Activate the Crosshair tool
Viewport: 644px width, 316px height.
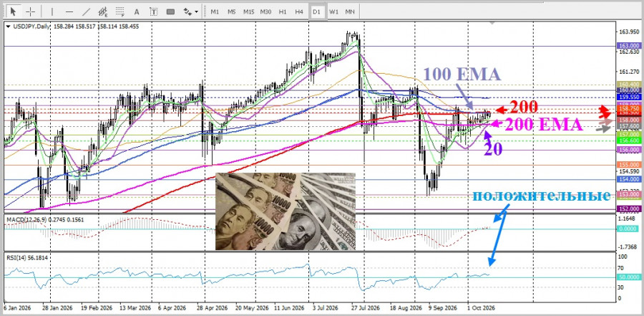[x=31, y=11]
